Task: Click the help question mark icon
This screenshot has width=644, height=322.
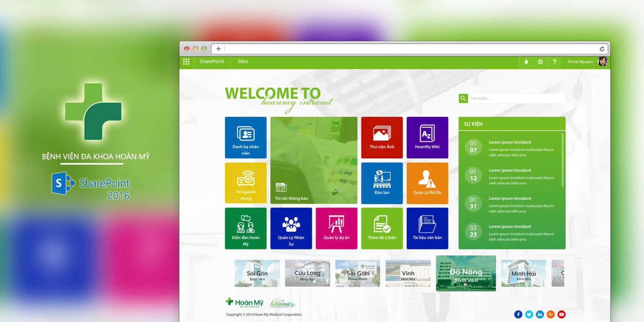Action: 554,62
